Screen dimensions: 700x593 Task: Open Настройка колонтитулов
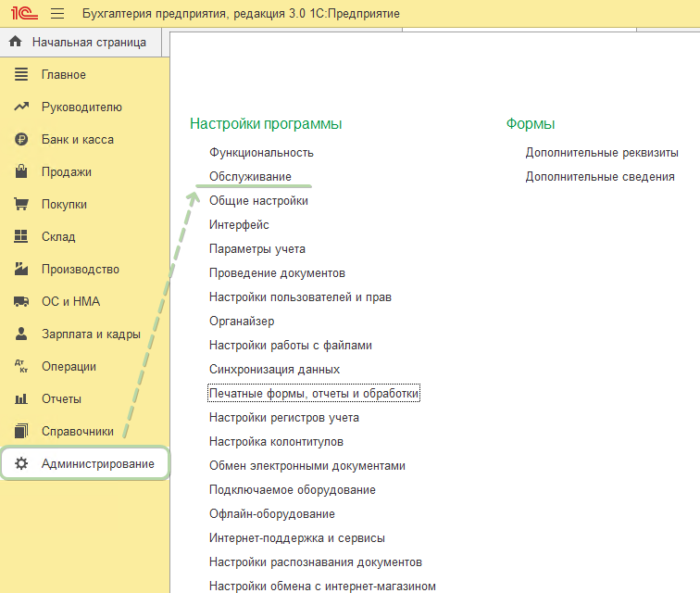pos(276,442)
